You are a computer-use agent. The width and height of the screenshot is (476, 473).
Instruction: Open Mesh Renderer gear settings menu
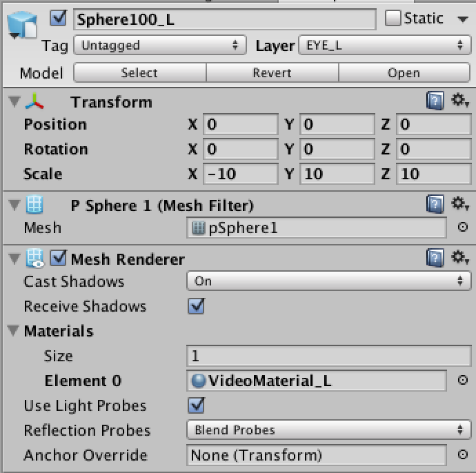[459, 257]
